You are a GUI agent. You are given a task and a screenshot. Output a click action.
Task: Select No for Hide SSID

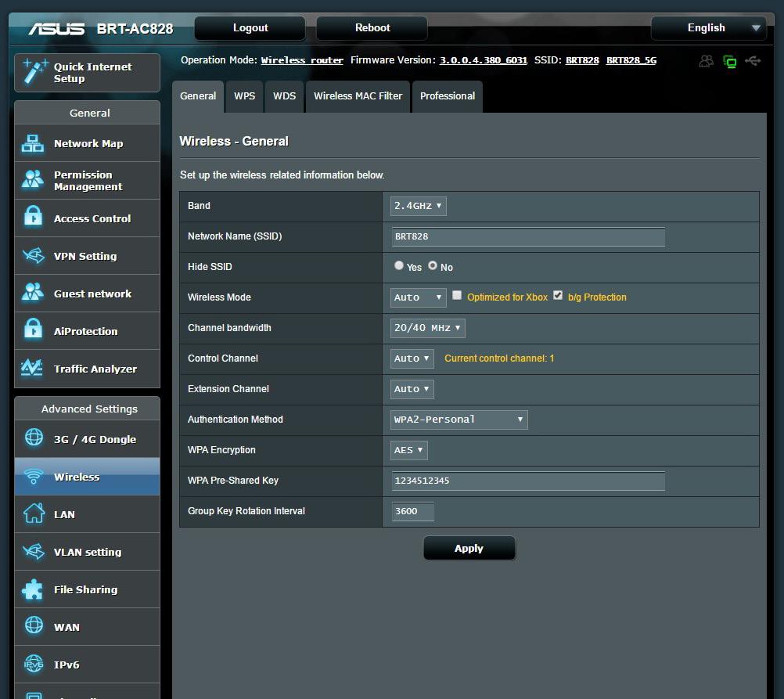click(433, 265)
